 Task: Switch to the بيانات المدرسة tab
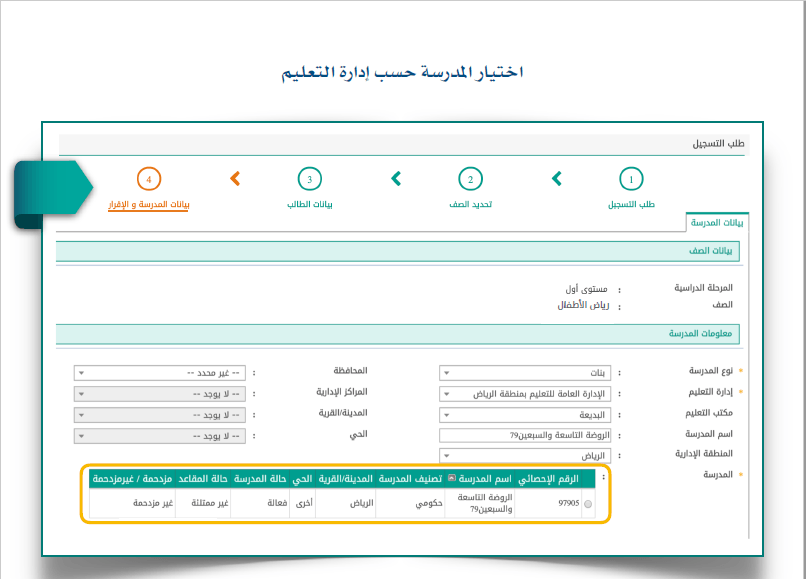tap(717, 222)
